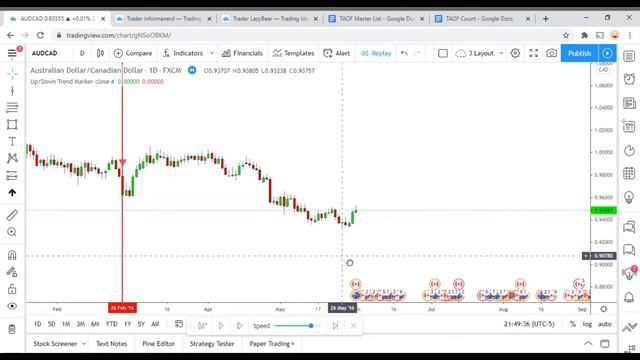Open the select layout square icon

click(x=443, y=53)
